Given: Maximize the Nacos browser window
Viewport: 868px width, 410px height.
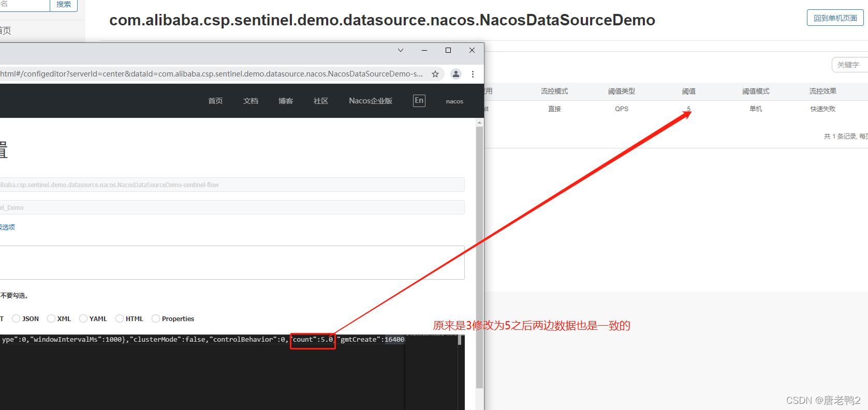Looking at the screenshot, I should pos(448,50).
